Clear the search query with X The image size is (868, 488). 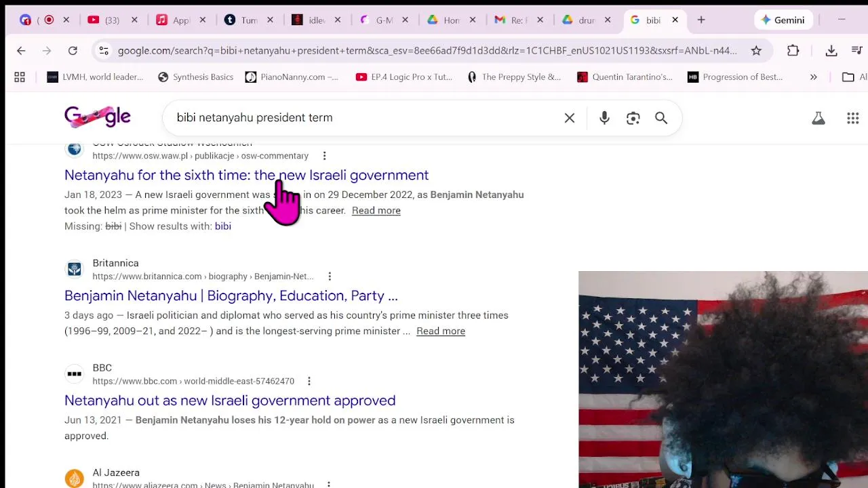pos(570,118)
